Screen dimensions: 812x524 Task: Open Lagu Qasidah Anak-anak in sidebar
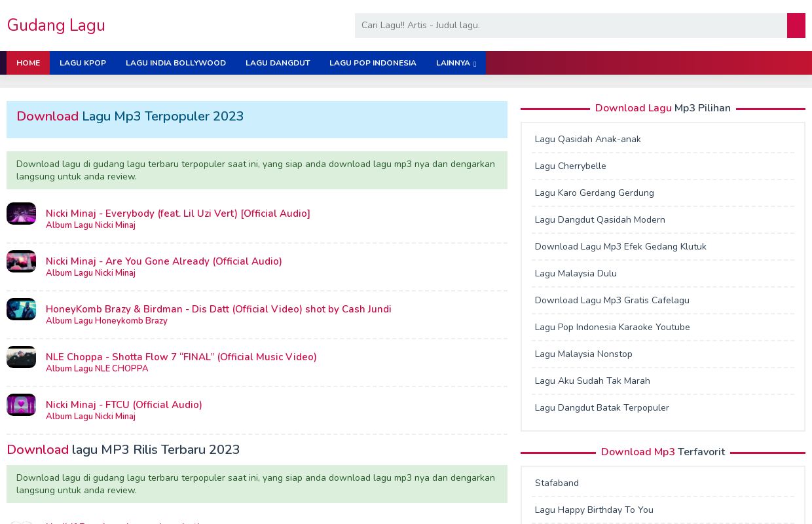tap(587, 139)
